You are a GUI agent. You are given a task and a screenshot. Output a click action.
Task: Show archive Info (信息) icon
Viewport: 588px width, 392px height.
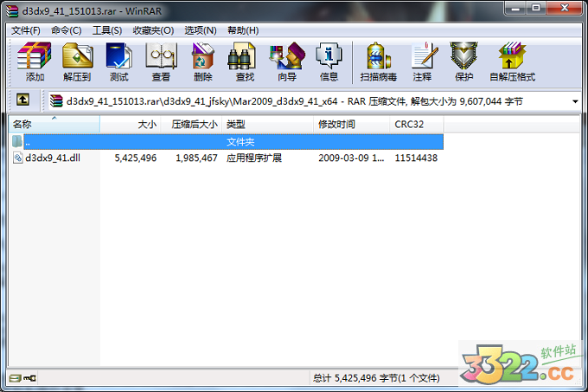(x=329, y=62)
